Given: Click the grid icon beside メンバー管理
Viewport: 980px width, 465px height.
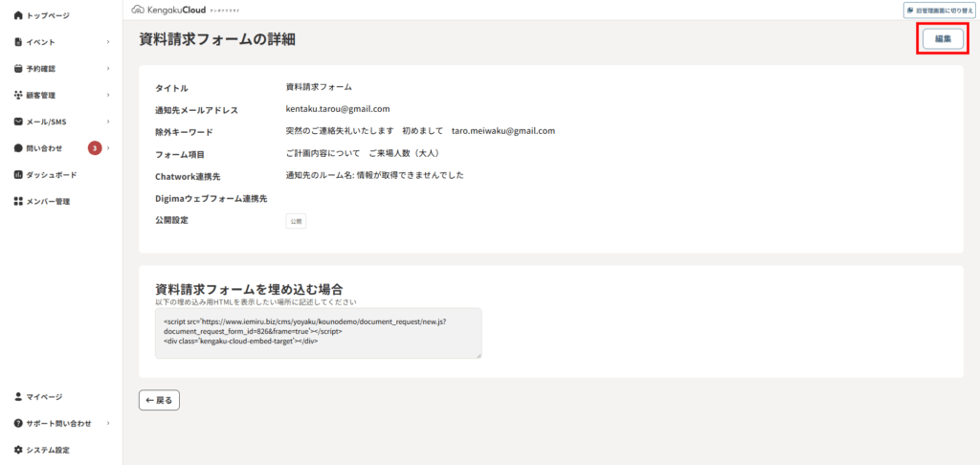Looking at the screenshot, I should pos(18,201).
